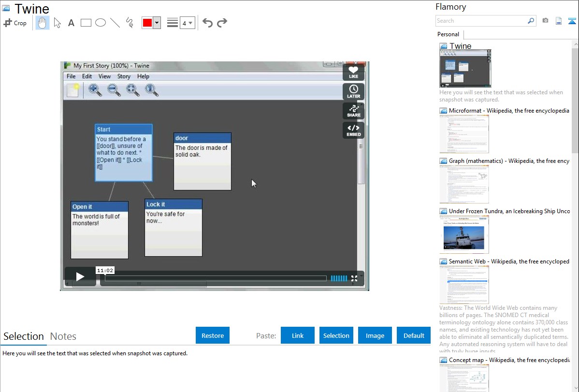Open the Under Frozen Tundra snapshot thumbnail
This screenshot has width=579, height=392.
(464, 234)
